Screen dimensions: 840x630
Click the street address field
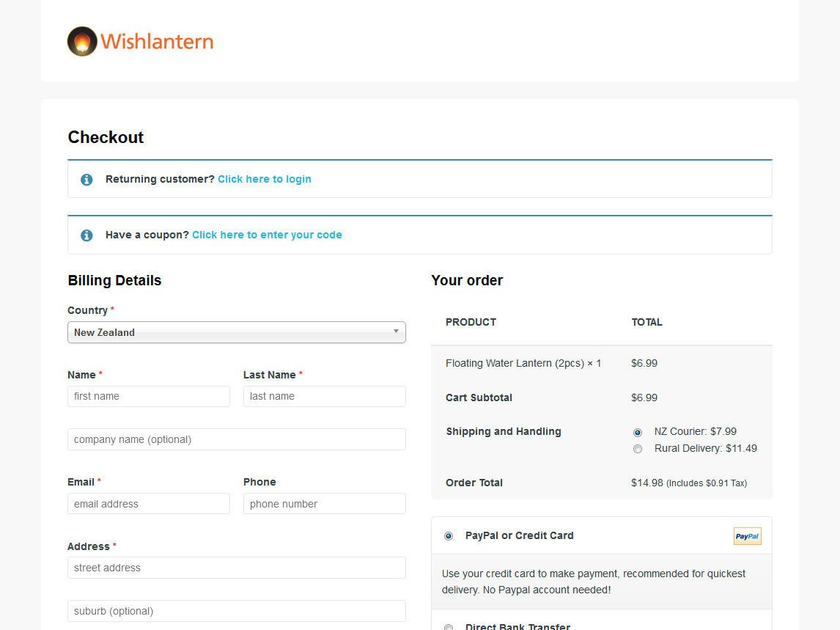[236, 568]
